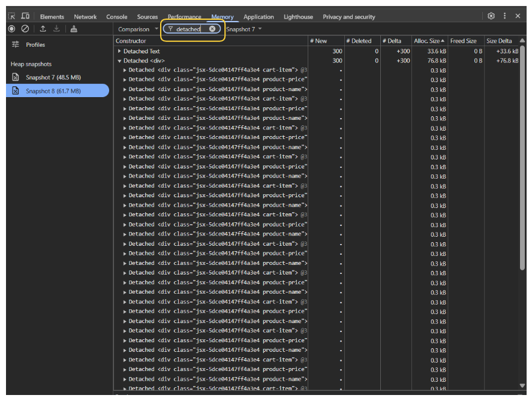Image resolution: width=532 pixels, height=401 pixels.
Task: Click the Heap snapshots label
Action: coord(31,64)
